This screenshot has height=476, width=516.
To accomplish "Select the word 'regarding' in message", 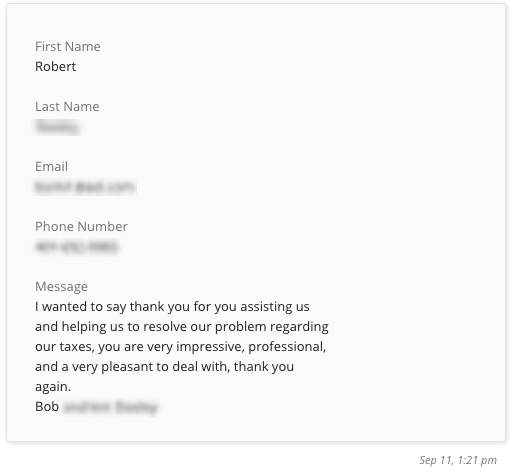I will (x=299, y=327).
